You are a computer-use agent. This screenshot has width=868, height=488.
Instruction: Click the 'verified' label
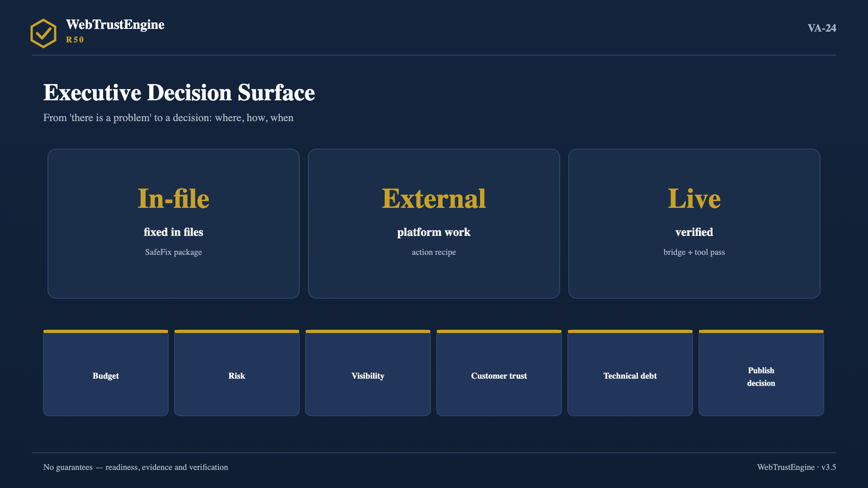point(694,232)
